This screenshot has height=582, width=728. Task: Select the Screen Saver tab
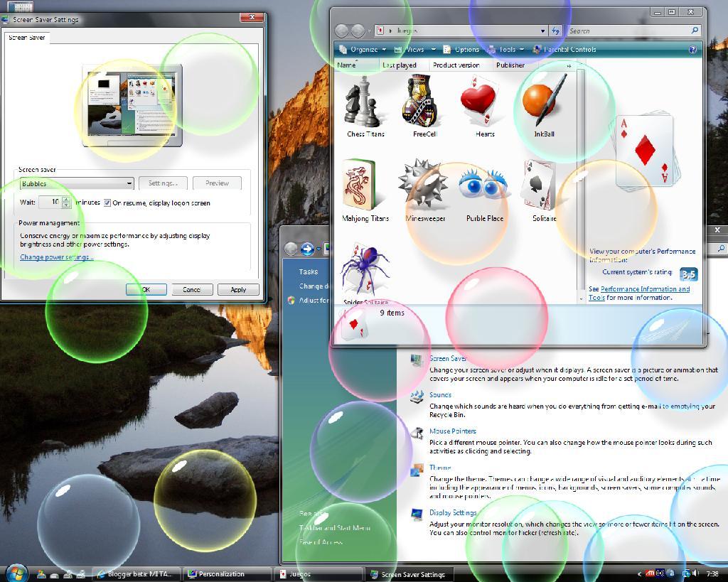pos(27,38)
